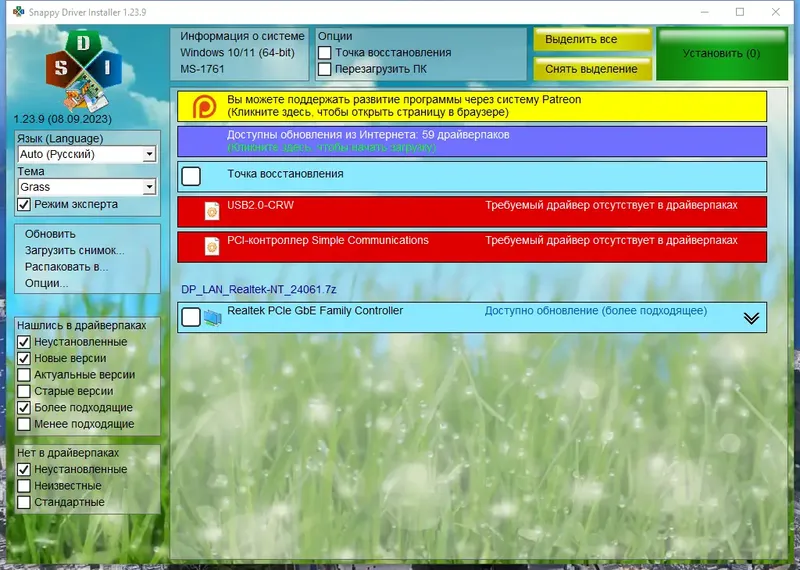800x570 pixels.
Task: Click the MS-1761 system model text
Action: pyautogui.click(x=202, y=69)
